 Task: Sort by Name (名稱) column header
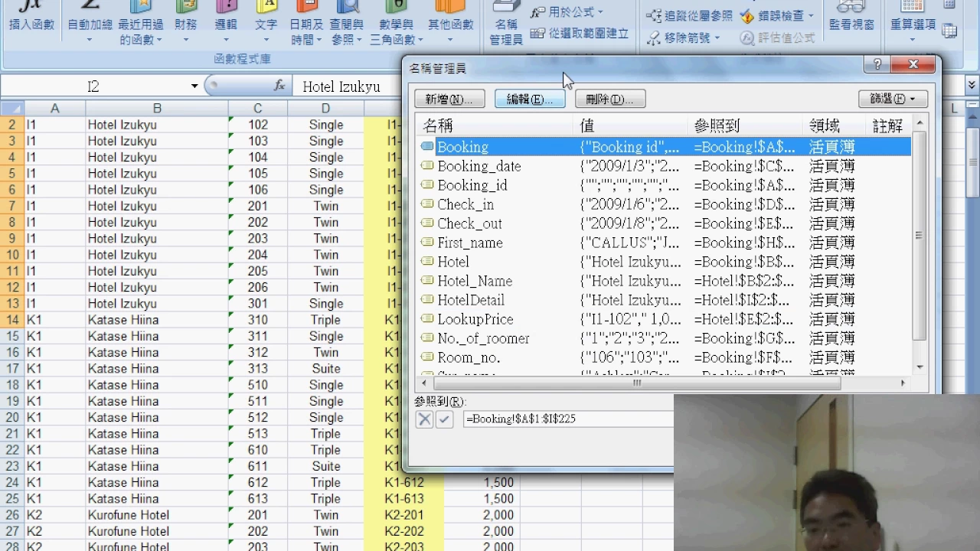tap(495, 126)
